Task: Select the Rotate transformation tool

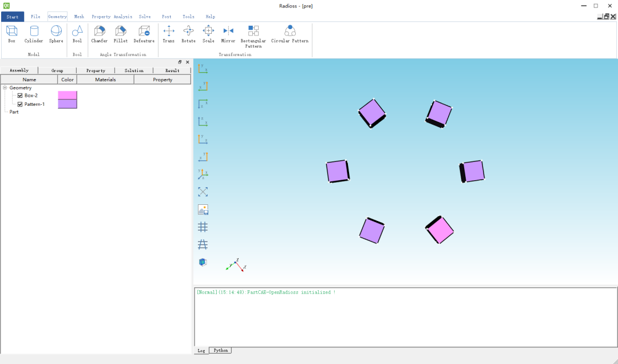Action: pyautogui.click(x=188, y=34)
